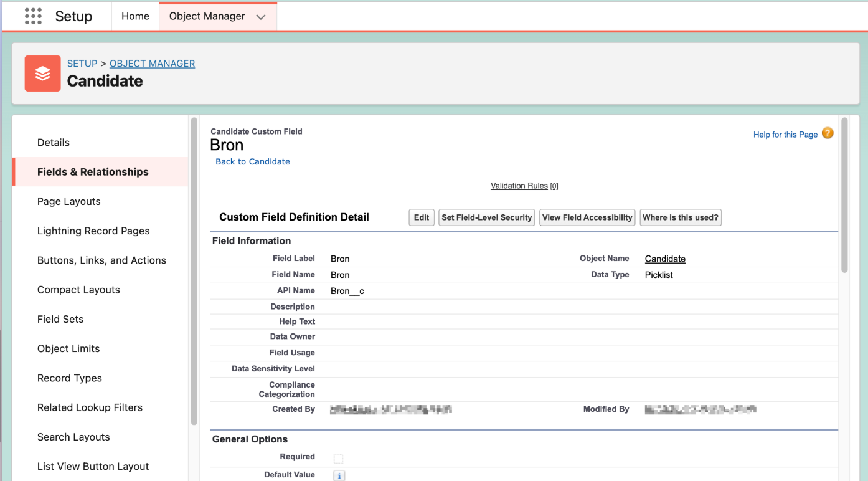The image size is (868, 481).
Task: Click the Bron page title
Action: [227, 145]
